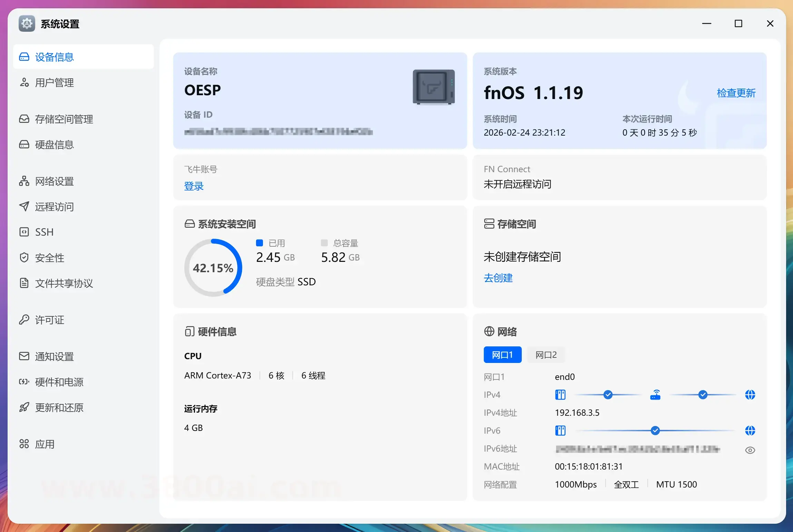Open 硬件和电源 settings
793x532 pixels.
(59, 382)
